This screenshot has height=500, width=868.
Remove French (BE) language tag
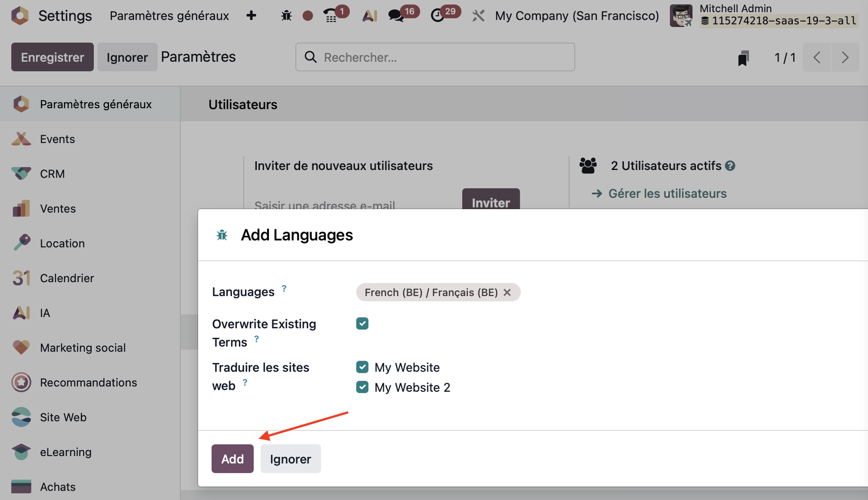[x=507, y=292]
